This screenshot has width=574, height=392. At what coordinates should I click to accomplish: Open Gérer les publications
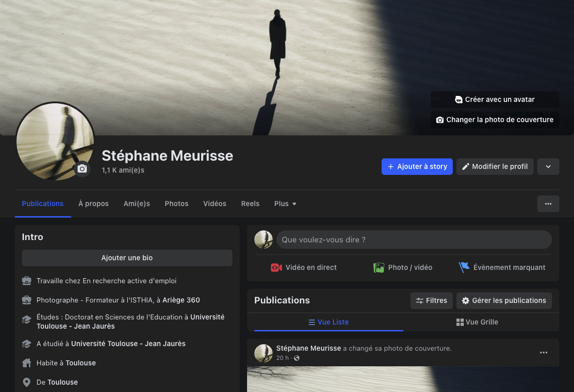point(504,301)
